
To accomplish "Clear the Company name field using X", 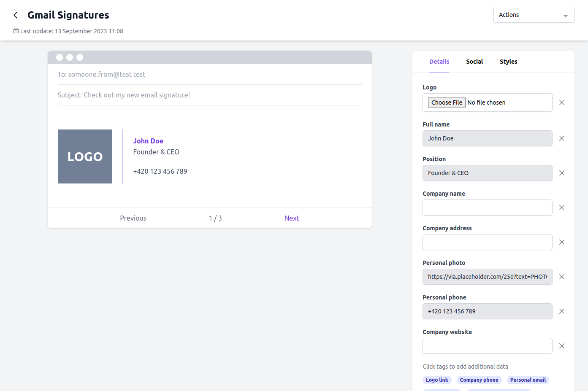I will tap(562, 208).
